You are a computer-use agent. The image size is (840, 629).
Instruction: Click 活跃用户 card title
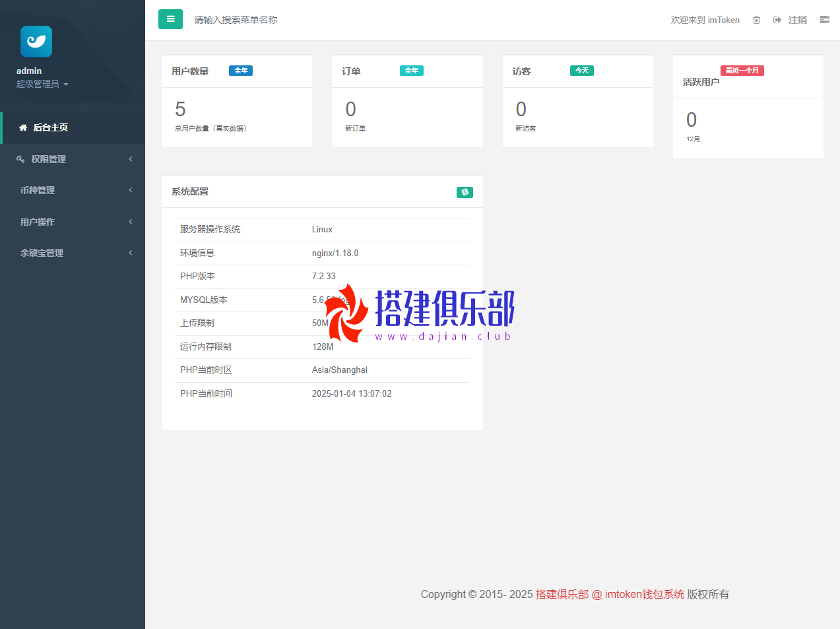[x=701, y=82]
